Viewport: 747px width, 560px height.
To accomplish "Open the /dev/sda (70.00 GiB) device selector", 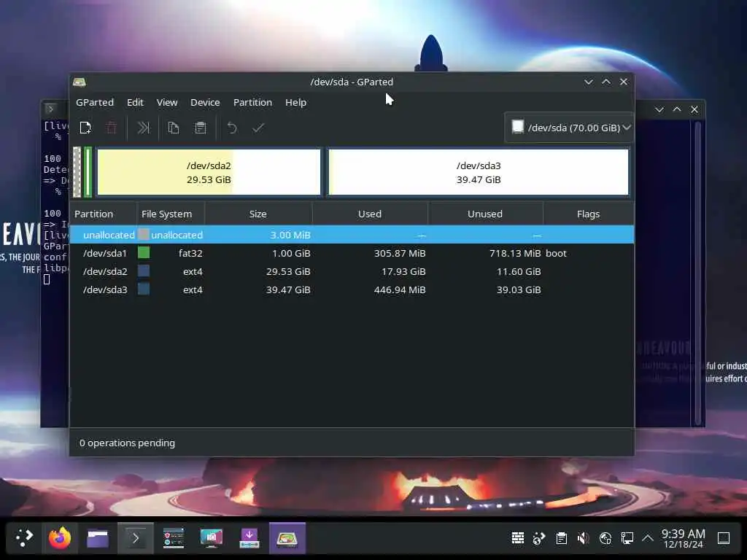I will tap(569, 128).
